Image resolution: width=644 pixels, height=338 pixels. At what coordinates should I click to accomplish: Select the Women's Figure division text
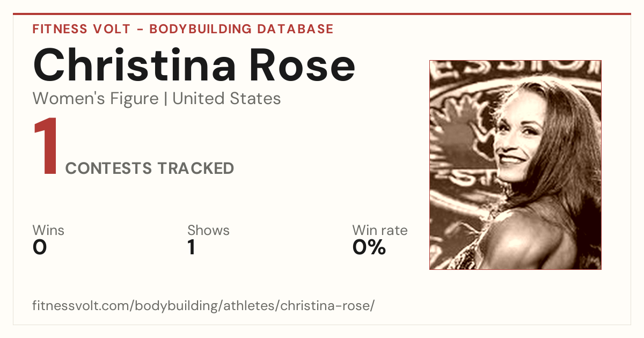(x=96, y=99)
